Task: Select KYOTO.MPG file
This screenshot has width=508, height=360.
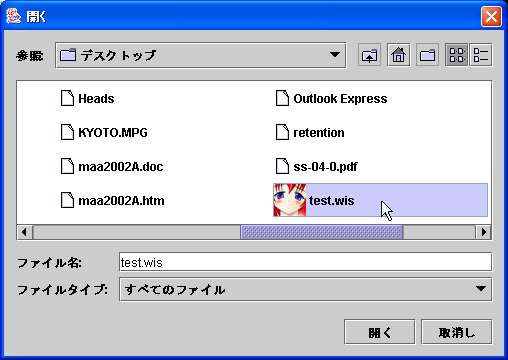Action: point(104,132)
